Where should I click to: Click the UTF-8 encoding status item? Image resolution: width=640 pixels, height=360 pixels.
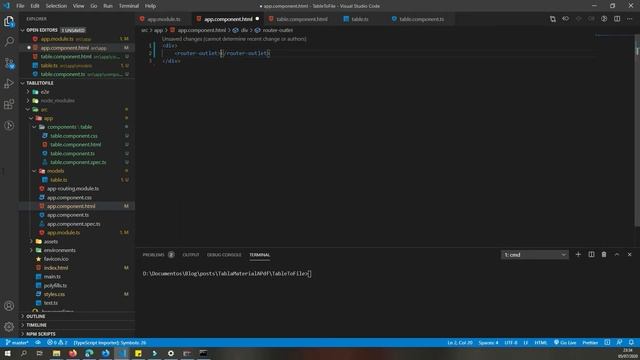click(511, 342)
